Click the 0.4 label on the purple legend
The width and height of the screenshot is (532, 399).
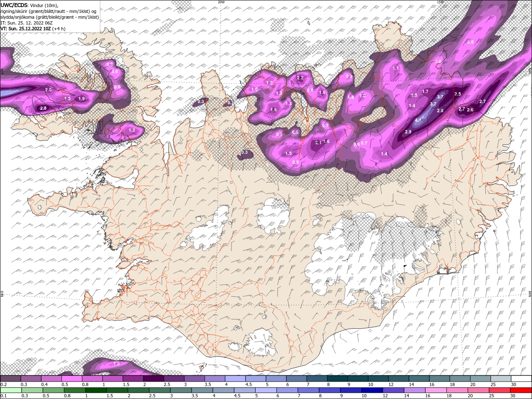[44, 384]
